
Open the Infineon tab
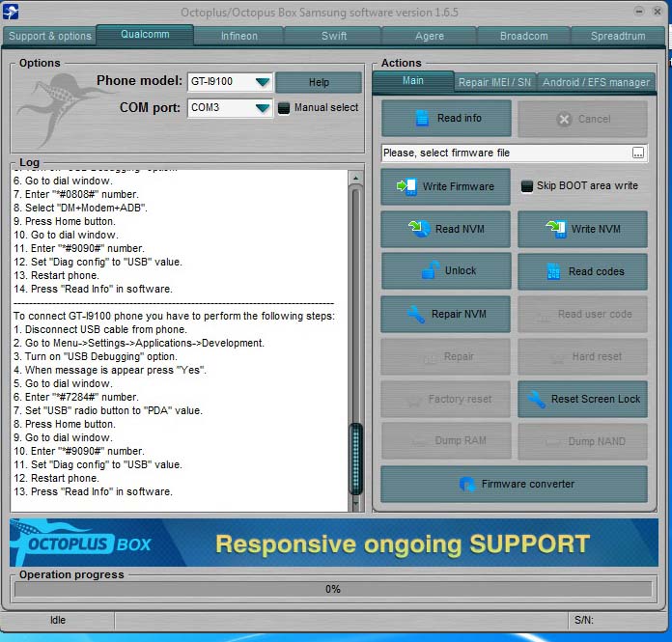pos(239,36)
